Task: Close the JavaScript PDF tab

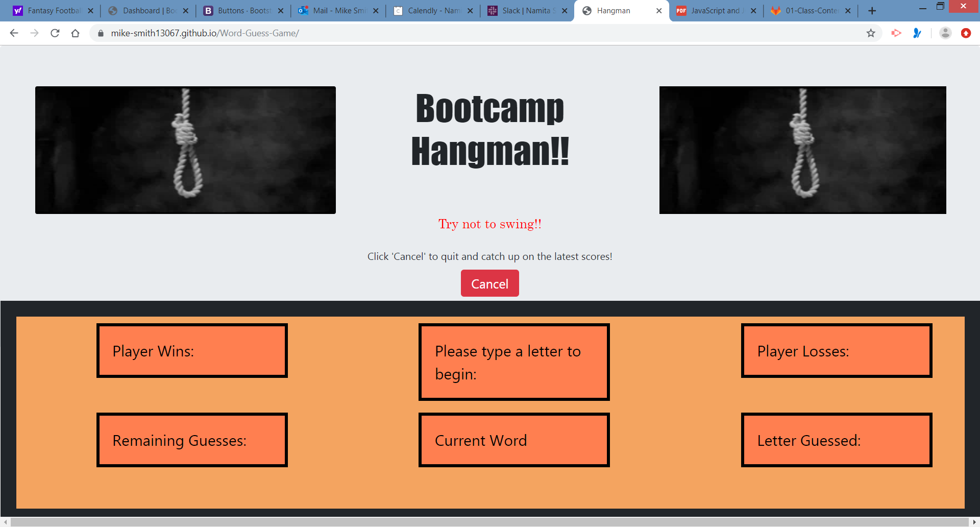Action: point(753,11)
